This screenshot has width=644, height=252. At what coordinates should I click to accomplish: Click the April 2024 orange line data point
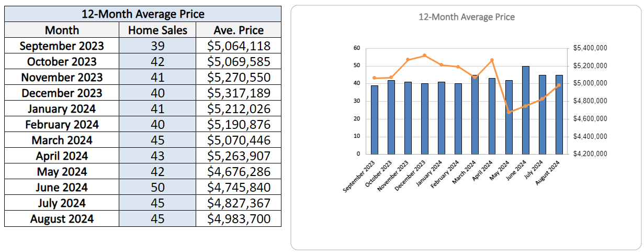[x=492, y=60]
